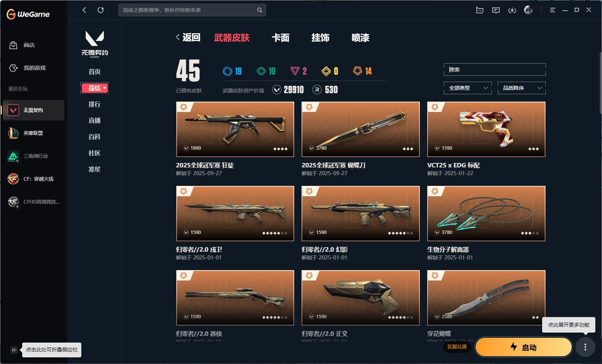Open the hamburger menu icon in title bar
The height and width of the screenshot is (364, 602).
552,10
